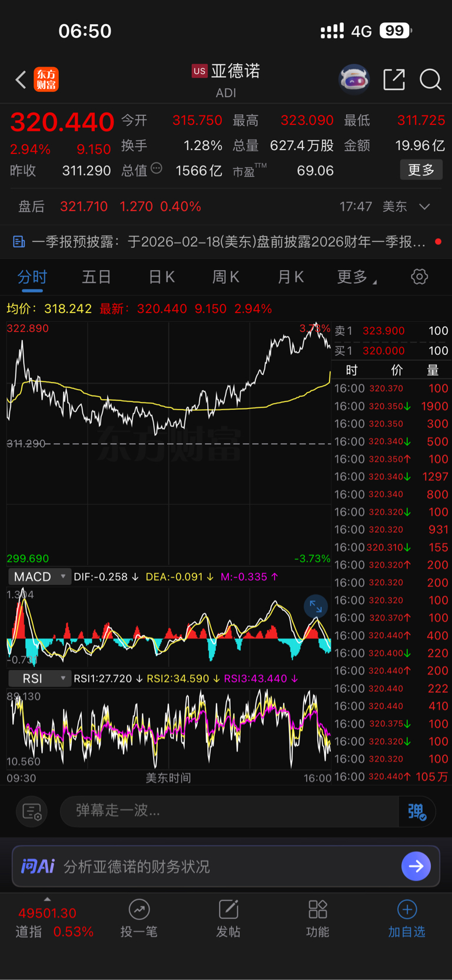Viewport: 452px width, 980px height.
Task: Tap the 17:47 美东 time label
Action: coord(373,207)
